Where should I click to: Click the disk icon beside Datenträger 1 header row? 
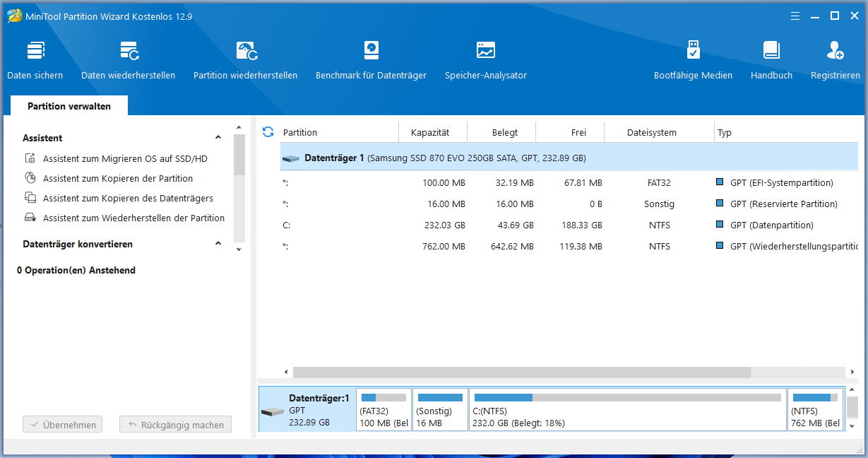[290, 158]
